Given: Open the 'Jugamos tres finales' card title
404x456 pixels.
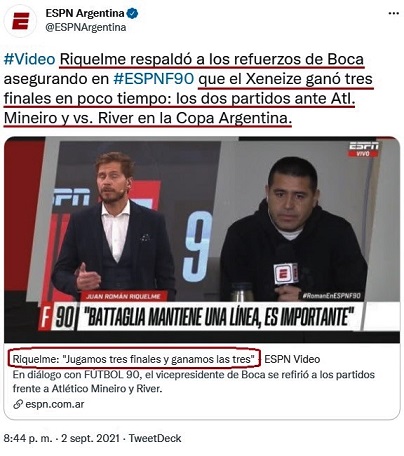Looking at the screenshot, I should pos(134,359).
